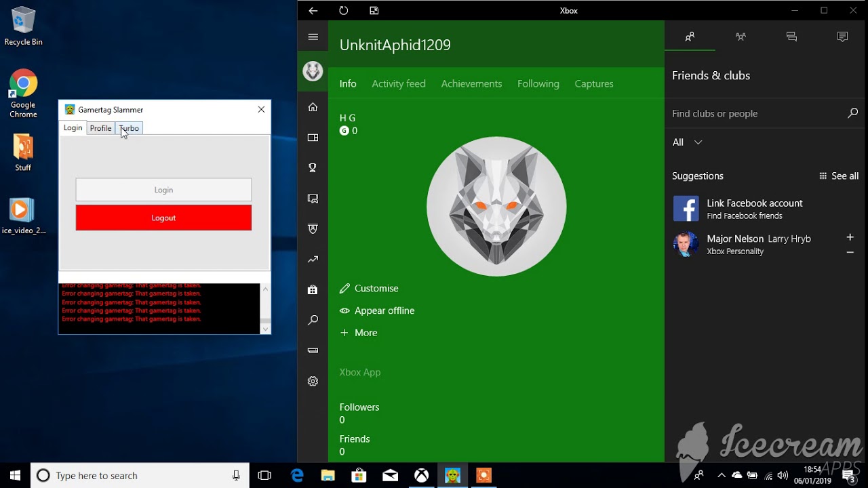Open Xbox app icon in taskbar
868x488 pixels.
(x=422, y=475)
